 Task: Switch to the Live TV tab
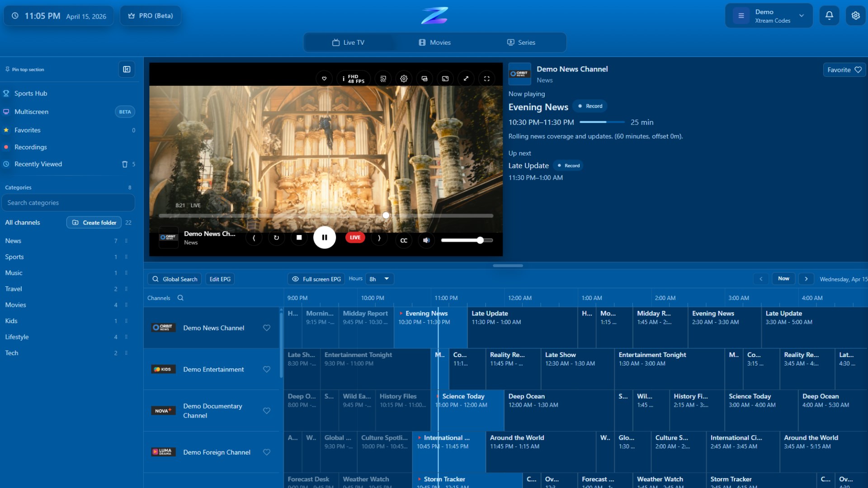tap(348, 42)
